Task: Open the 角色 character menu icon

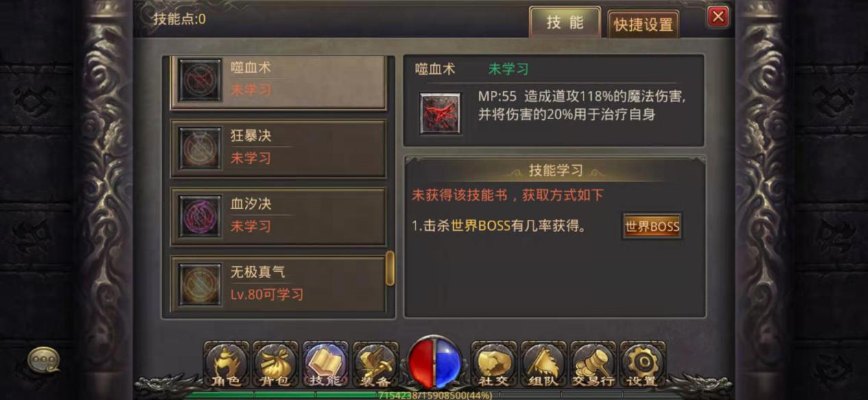Action: tap(226, 364)
